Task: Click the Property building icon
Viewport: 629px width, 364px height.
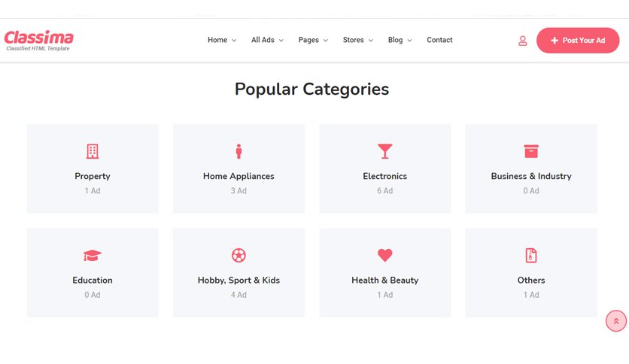Action: tap(93, 151)
